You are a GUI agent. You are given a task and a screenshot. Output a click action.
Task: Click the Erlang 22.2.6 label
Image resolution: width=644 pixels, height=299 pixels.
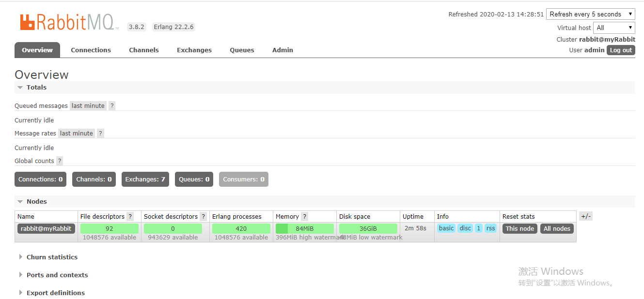coord(173,27)
